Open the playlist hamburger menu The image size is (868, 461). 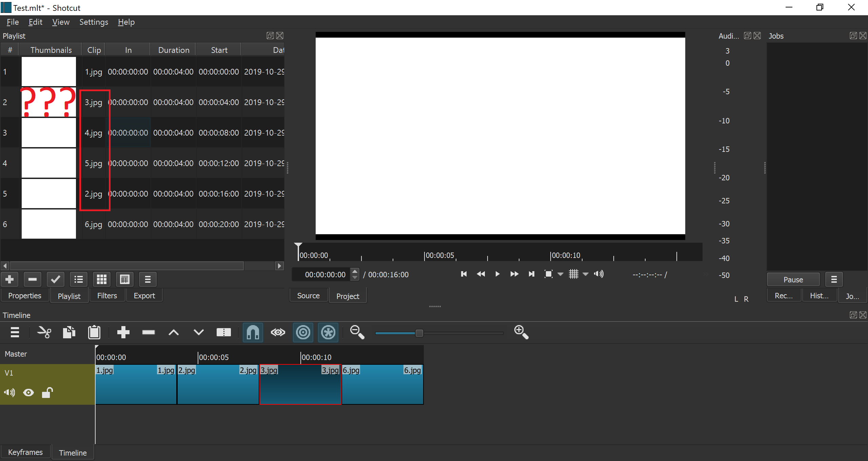point(148,279)
